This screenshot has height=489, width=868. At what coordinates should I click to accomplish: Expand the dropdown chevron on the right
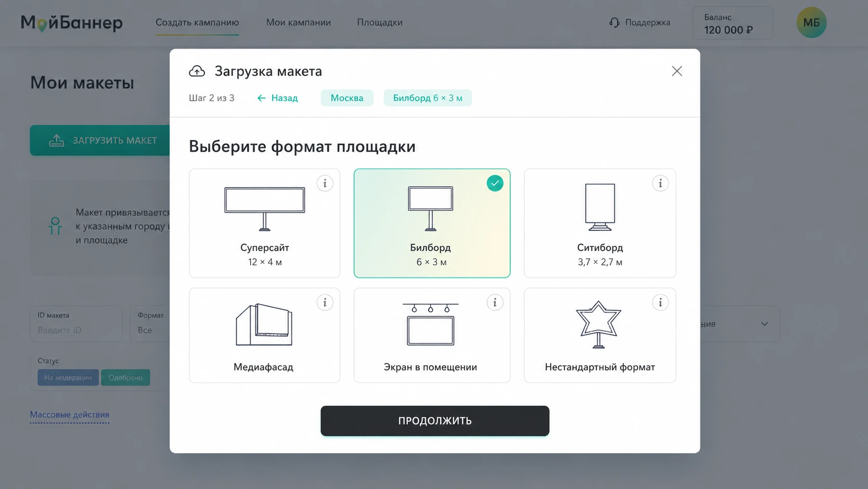[765, 324]
